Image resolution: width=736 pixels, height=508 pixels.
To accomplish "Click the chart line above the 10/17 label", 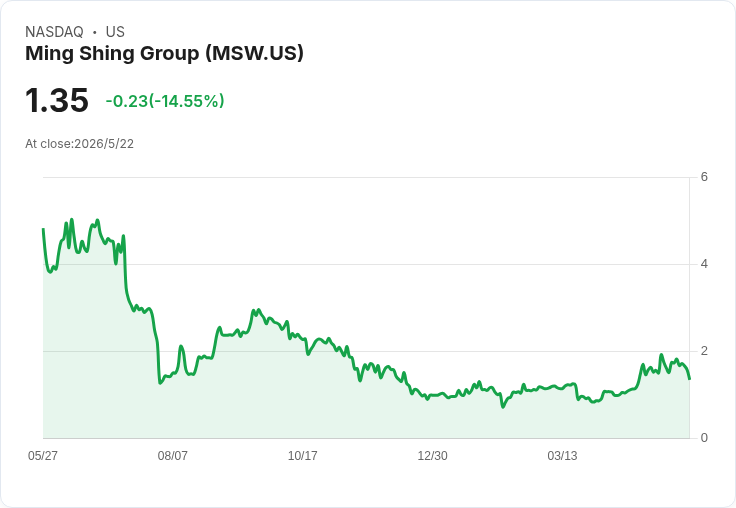I will point(302,338).
